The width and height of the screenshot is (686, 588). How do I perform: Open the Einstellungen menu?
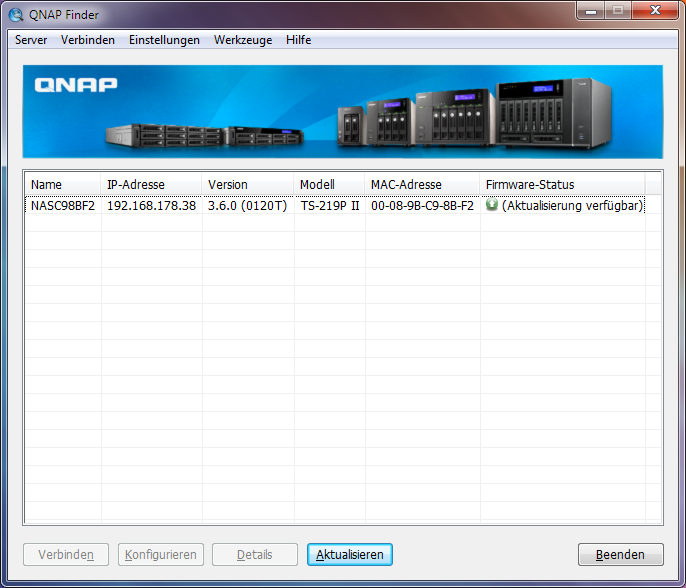[164, 40]
